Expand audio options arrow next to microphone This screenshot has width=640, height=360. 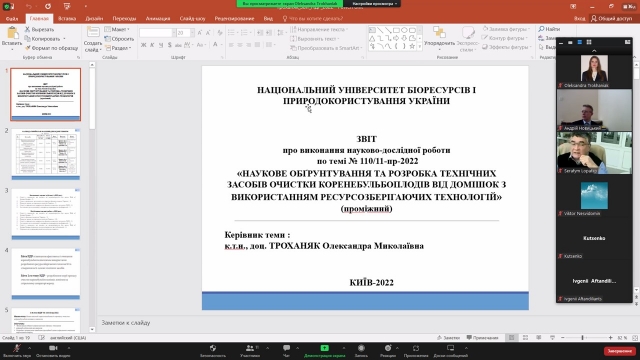pos(29,348)
